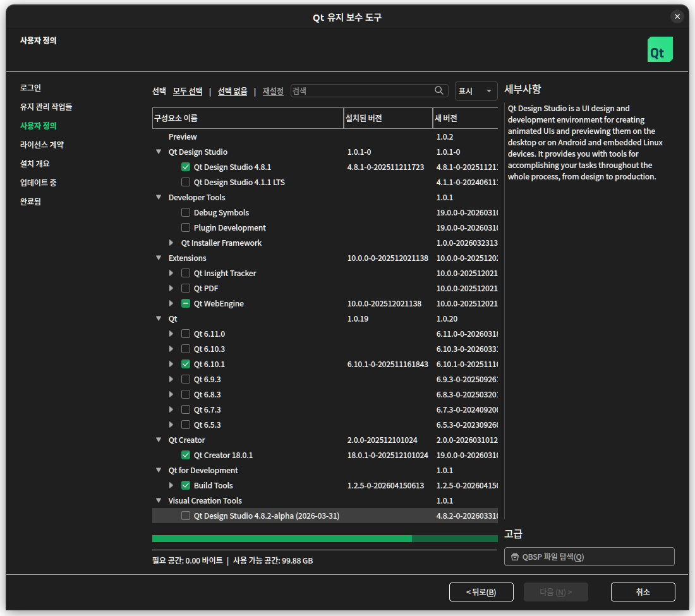Open QBSP 파일 탐색(Q) button
This screenshot has width=695, height=616.
[x=589, y=557]
